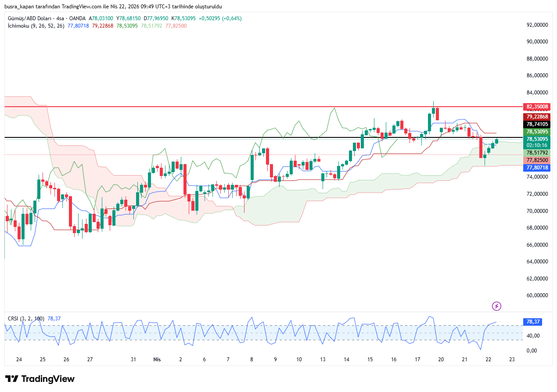The image size is (557, 392).
Task: Click the black 78,74105 price label
Action: coord(537,124)
